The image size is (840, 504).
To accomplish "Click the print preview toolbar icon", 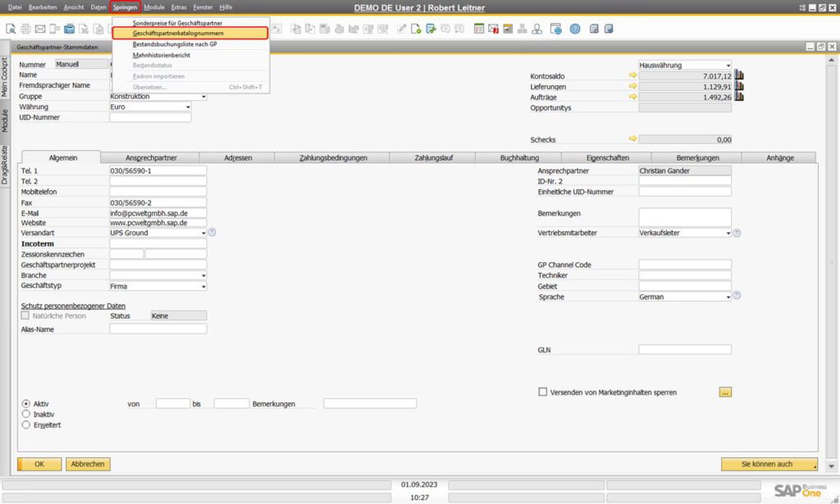I will [11, 29].
